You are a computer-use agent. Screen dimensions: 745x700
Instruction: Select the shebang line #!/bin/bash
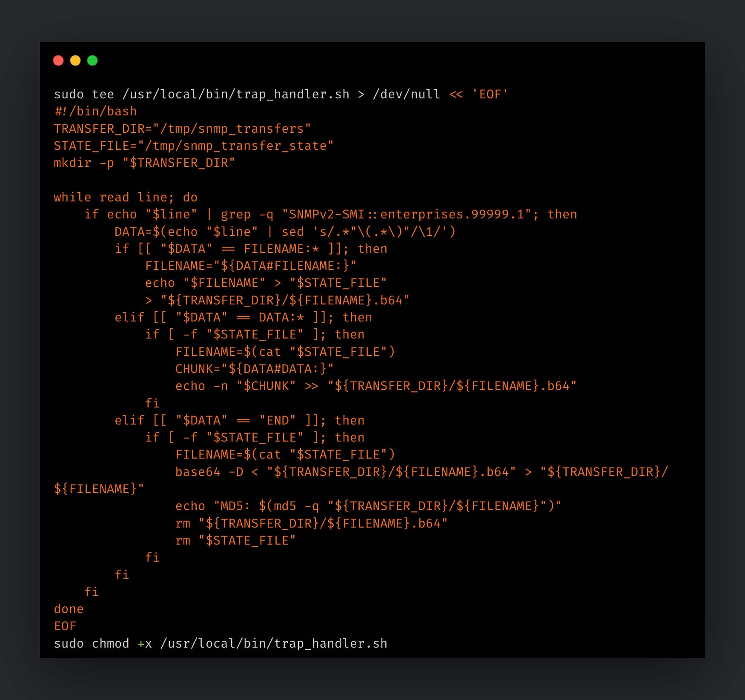(x=95, y=111)
